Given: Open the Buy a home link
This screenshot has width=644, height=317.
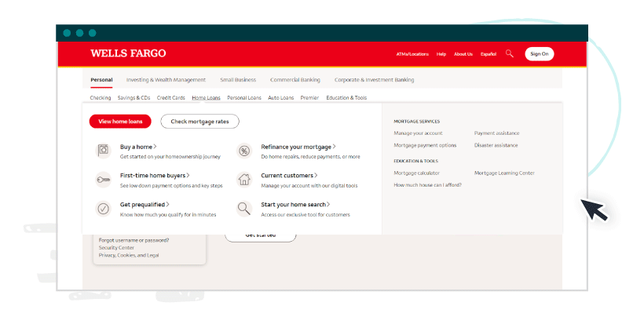Looking at the screenshot, I should [138, 147].
